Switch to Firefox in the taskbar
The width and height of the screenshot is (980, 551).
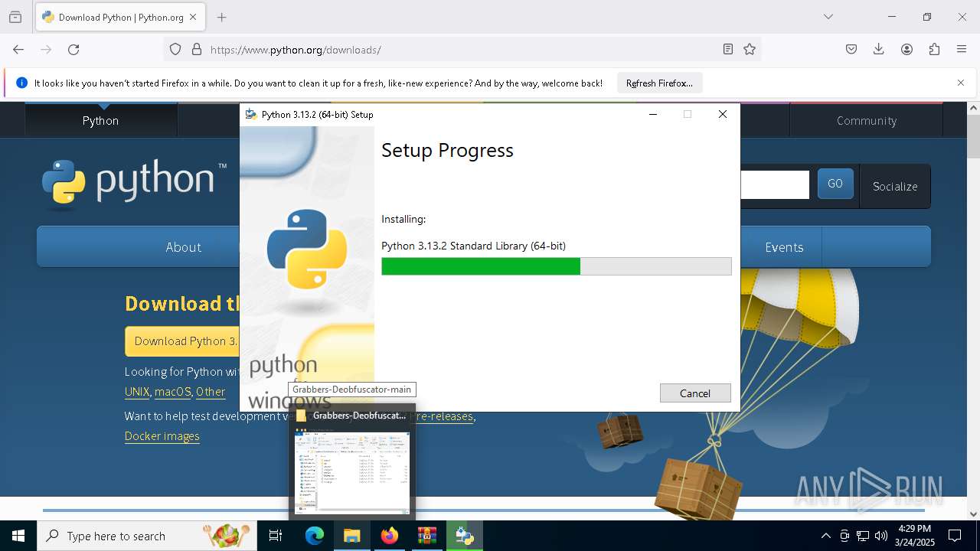(390, 536)
